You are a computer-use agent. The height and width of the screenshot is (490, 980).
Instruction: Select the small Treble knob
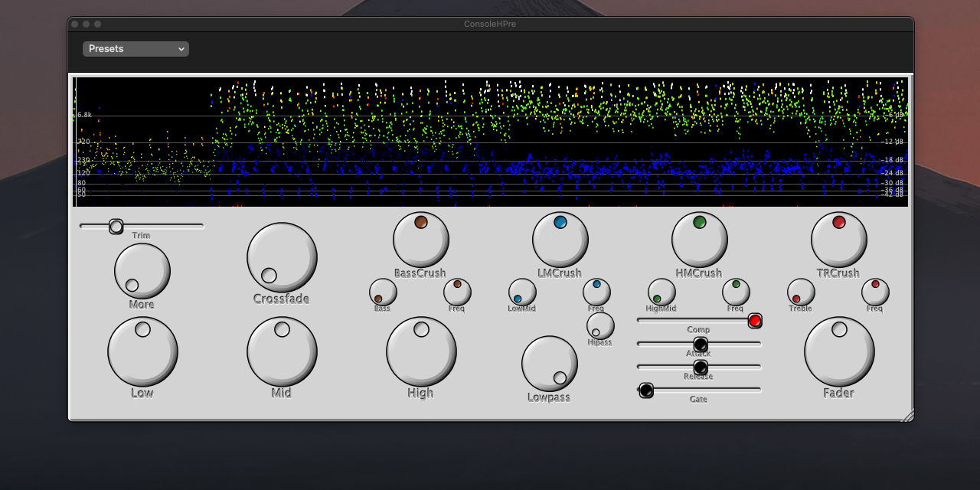coord(801,292)
